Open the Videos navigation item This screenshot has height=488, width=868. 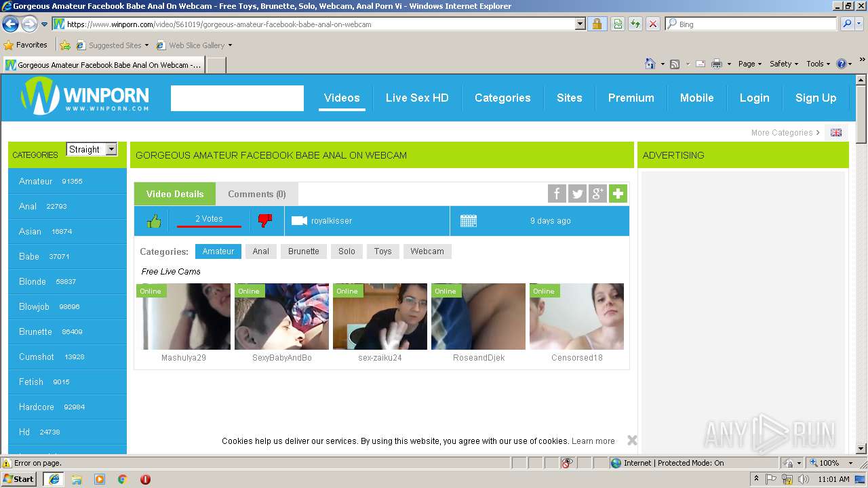(x=342, y=98)
